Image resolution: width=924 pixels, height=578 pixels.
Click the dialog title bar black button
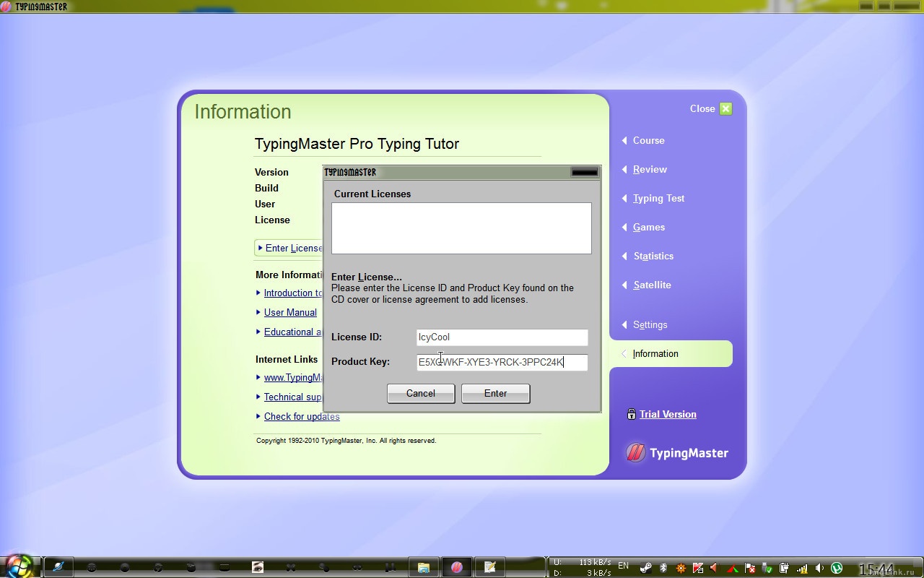point(585,172)
